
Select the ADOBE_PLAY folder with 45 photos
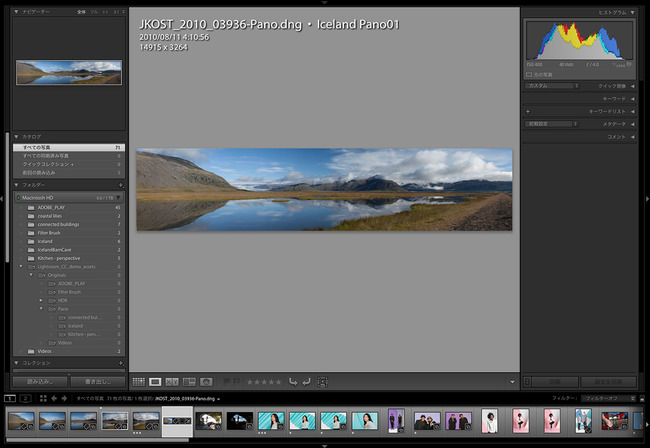click(x=69, y=208)
